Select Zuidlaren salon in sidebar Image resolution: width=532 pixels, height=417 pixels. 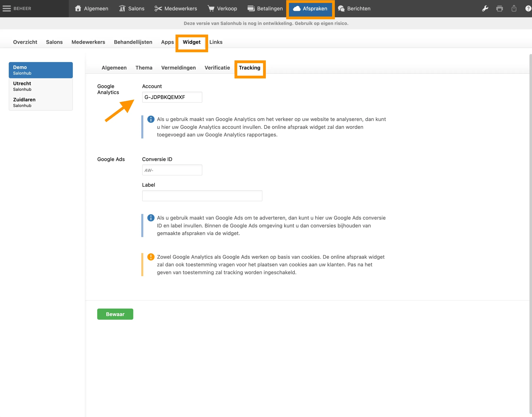[41, 102]
